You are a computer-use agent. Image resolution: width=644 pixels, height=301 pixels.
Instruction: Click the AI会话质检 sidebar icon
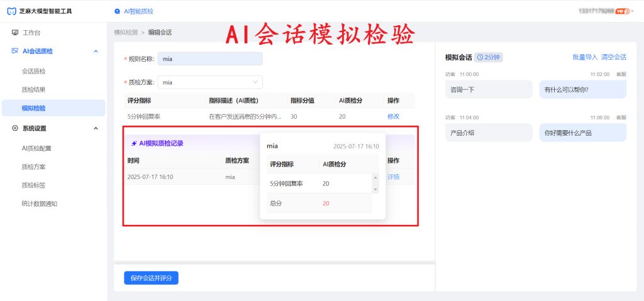click(15, 52)
